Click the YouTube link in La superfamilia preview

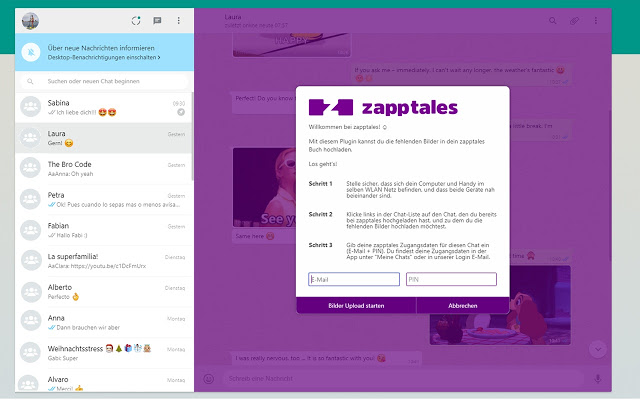coord(108,266)
